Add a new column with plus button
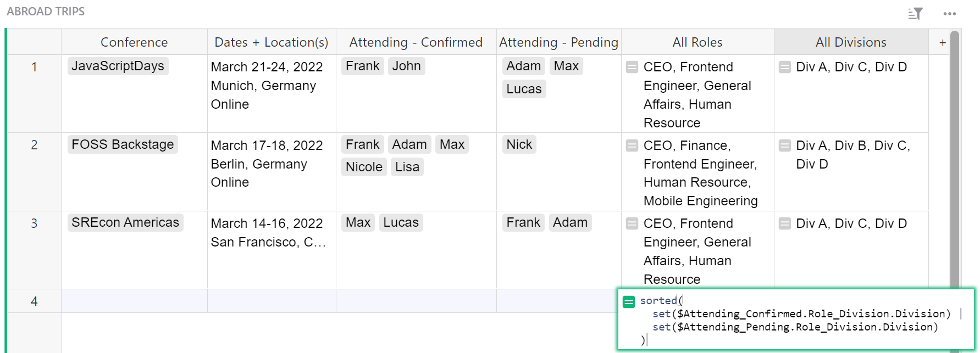This screenshot has width=980, height=353. pos(943,43)
